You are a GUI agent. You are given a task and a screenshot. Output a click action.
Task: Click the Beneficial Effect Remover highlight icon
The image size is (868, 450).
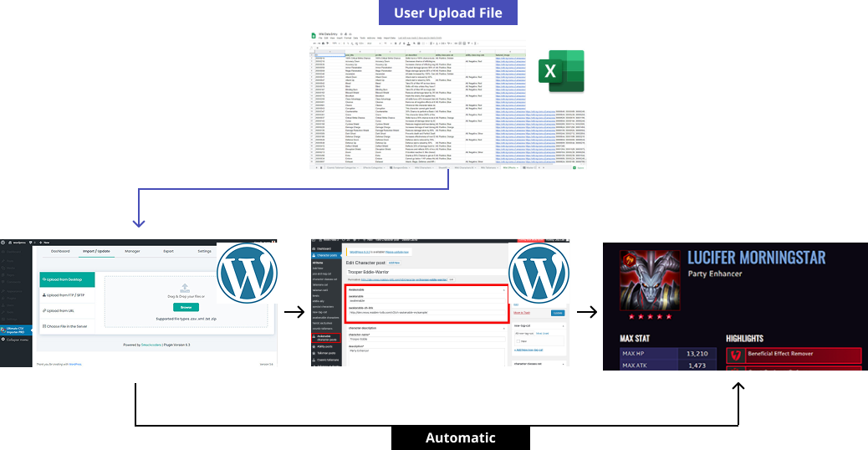coord(736,355)
